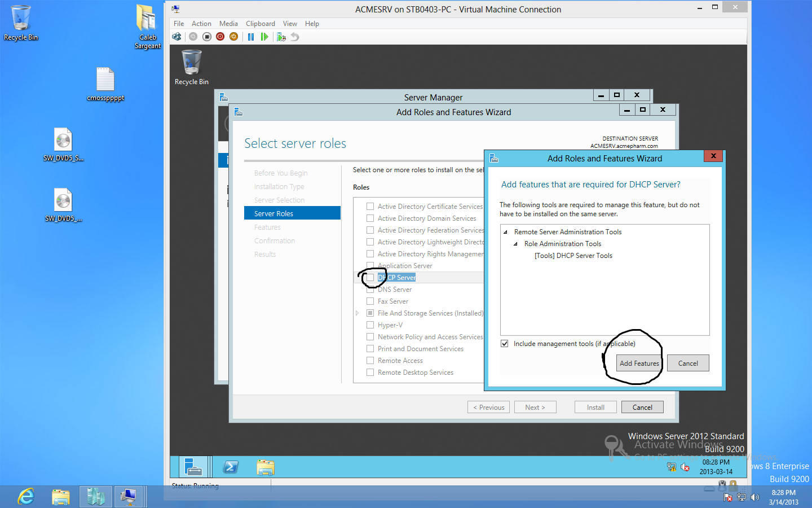Collapse Role Administration Tools node
This screenshot has height=508, width=812.
515,244
